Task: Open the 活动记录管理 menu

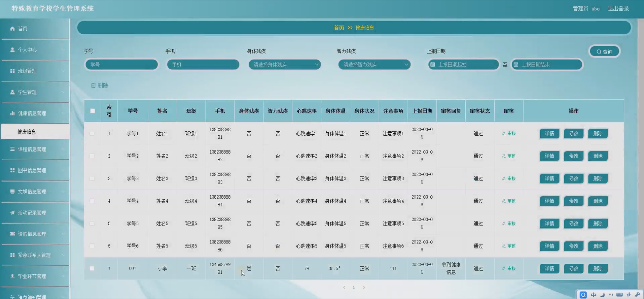Action: pos(35,213)
